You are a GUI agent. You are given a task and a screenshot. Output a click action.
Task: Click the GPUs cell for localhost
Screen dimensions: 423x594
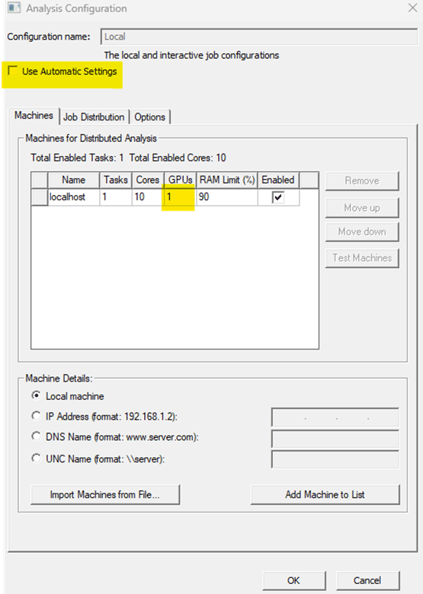(x=180, y=197)
